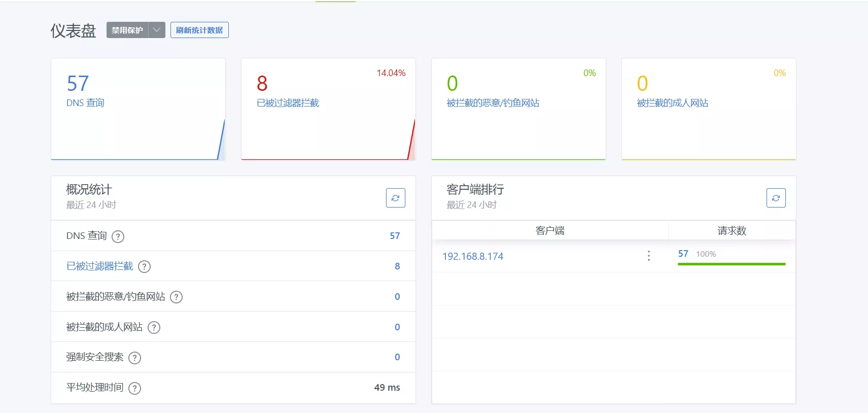Click the 57 DNS 查询 summary card
868x413 pixels.
pos(138,109)
